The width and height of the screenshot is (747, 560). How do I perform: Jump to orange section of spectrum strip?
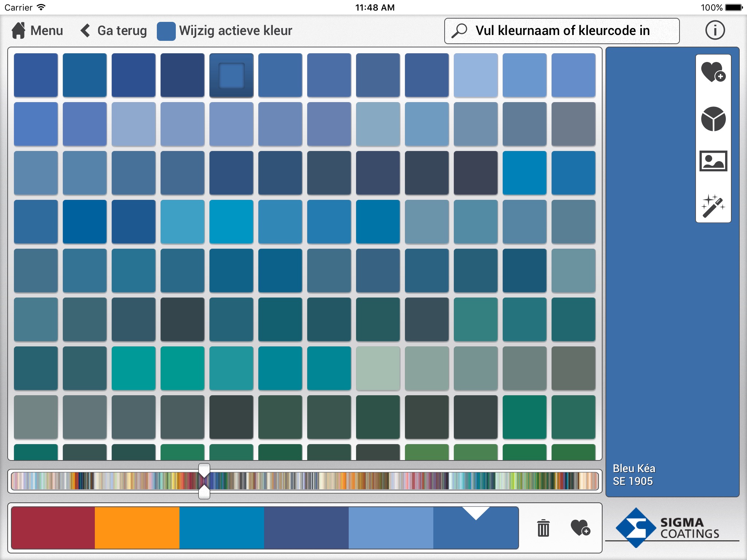(342, 481)
